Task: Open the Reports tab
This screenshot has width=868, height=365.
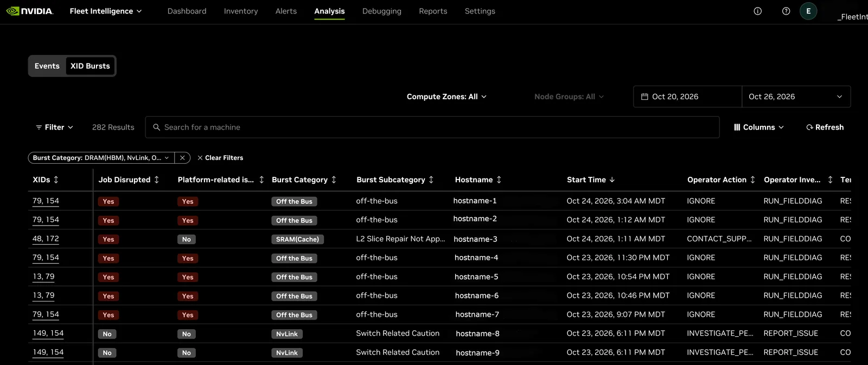Action: (433, 11)
